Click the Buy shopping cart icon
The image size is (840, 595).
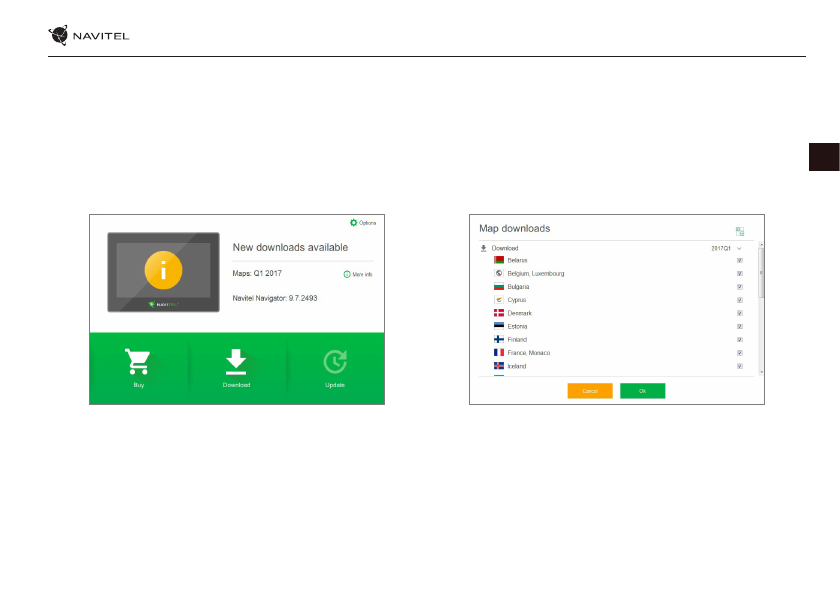pyautogui.click(x=137, y=361)
